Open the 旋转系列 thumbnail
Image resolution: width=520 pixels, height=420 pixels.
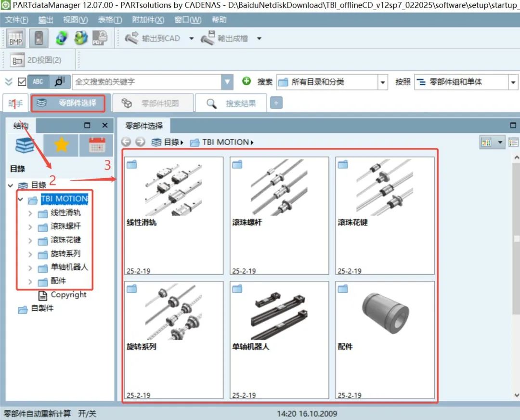click(174, 340)
